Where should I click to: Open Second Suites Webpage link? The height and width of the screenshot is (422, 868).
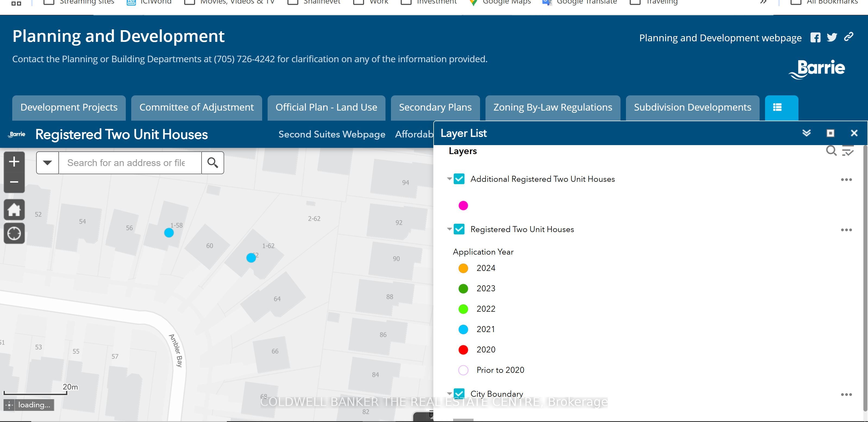332,135
